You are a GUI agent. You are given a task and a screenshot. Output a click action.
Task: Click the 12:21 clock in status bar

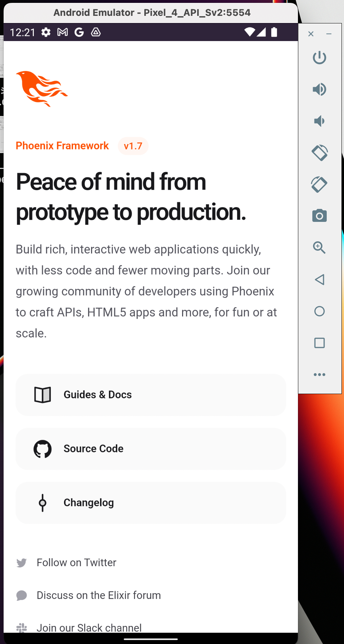tap(22, 32)
